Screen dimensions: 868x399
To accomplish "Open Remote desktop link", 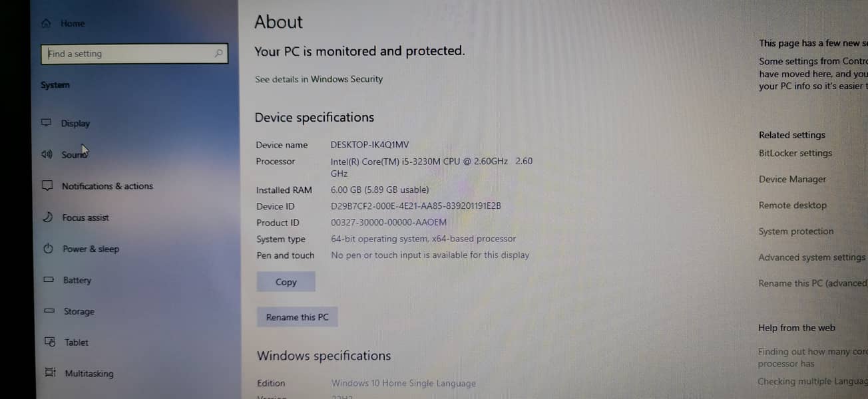I will click(x=793, y=205).
